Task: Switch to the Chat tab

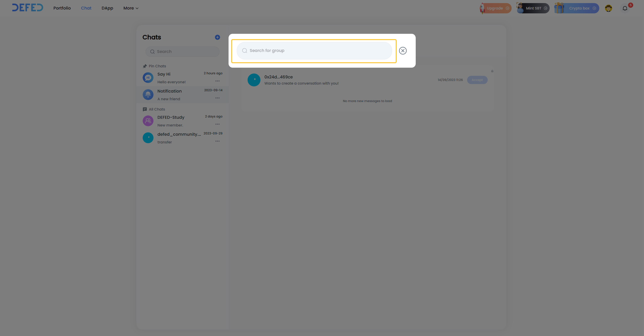Action: pyautogui.click(x=86, y=8)
